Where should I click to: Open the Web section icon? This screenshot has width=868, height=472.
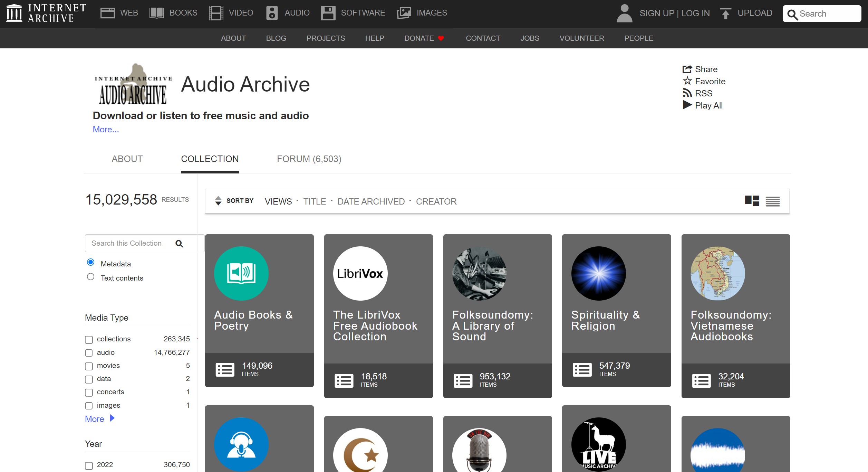click(x=107, y=13)
